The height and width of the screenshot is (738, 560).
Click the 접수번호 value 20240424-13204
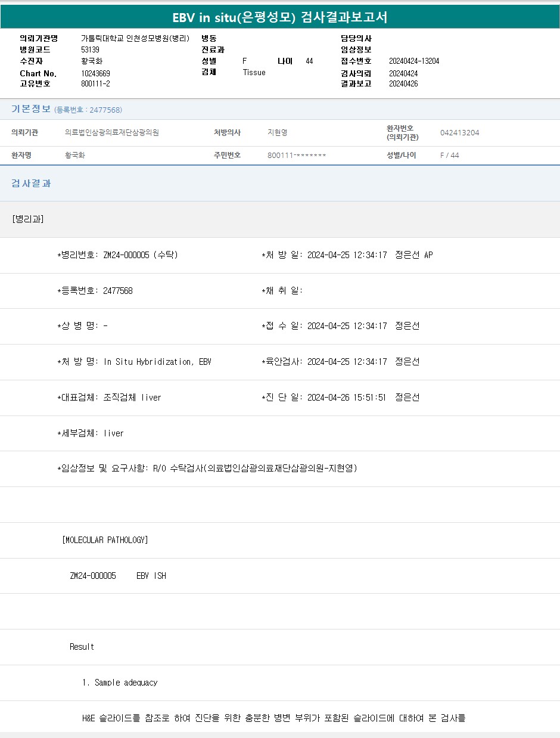click(x=413, y=61)
